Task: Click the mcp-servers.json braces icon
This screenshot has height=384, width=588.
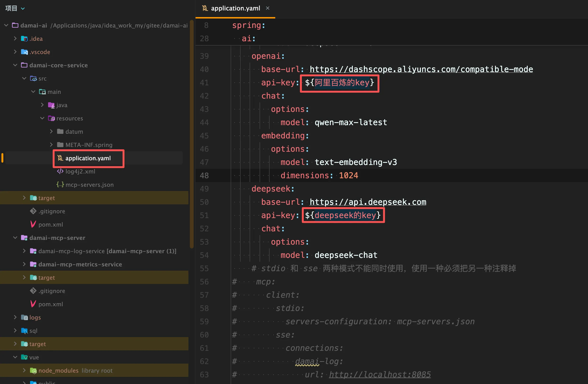Action: pos(60,185)
